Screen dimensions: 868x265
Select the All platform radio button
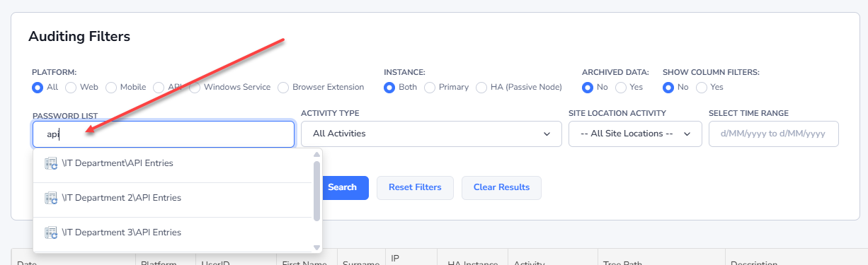click(x=38, y=88)
